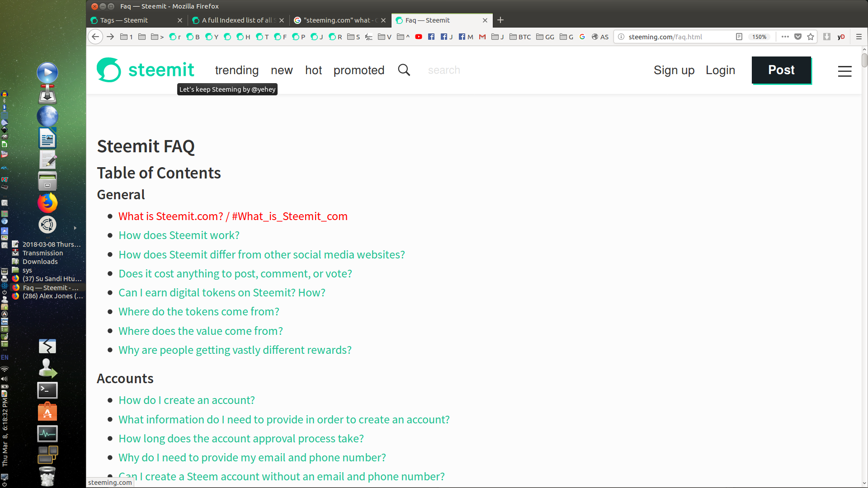Screen dimensions: 868x488
Task: Open the promoted nav item
Action: [359, 70]
